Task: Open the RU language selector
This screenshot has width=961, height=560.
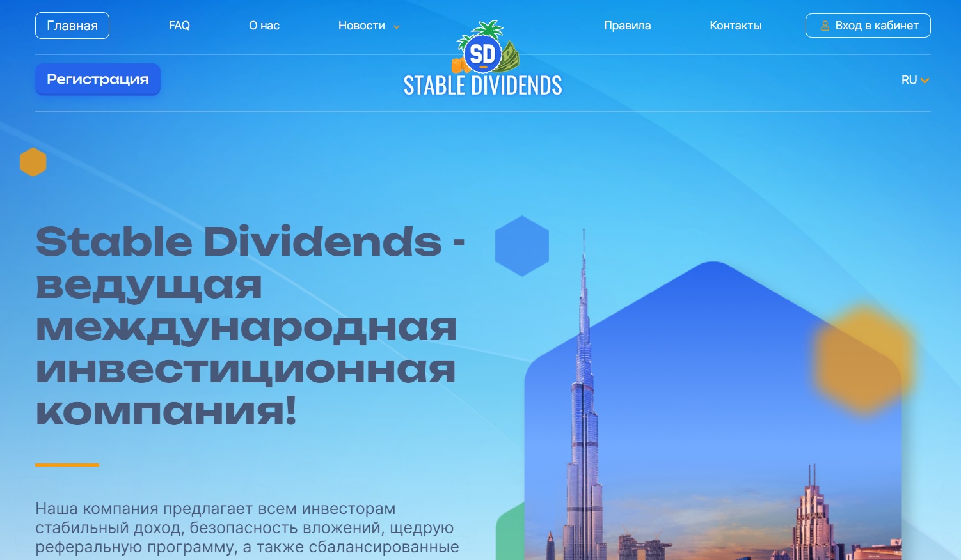Action: coord(915,80)
